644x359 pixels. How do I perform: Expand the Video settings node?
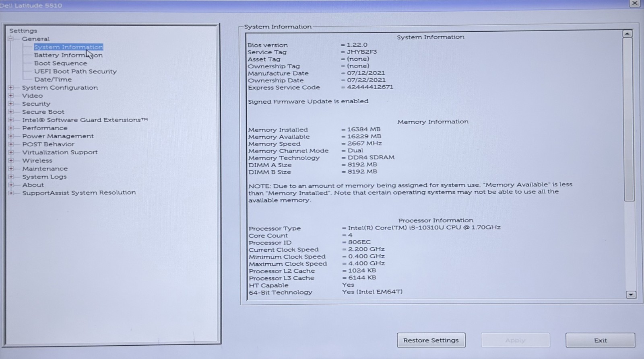pyautogui.click(x=11, y=96)
